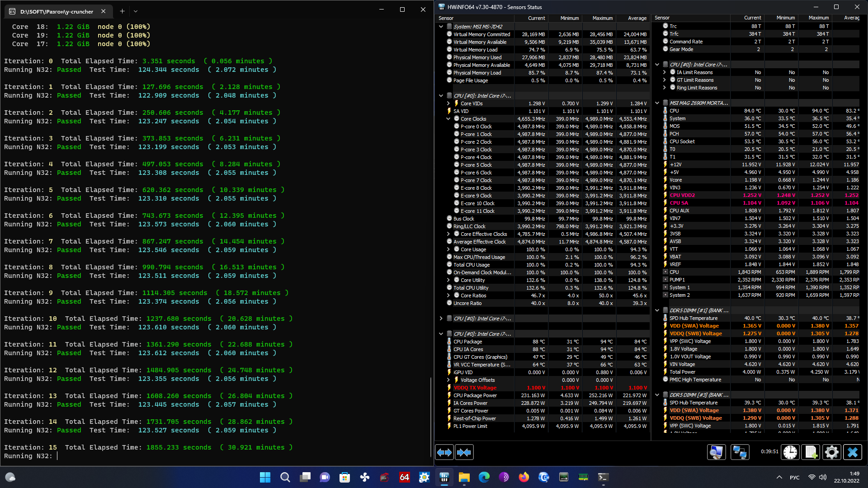Close sensors with the blue X icon
This screenshot has width=868, height=488.
(x=852, y=452)
